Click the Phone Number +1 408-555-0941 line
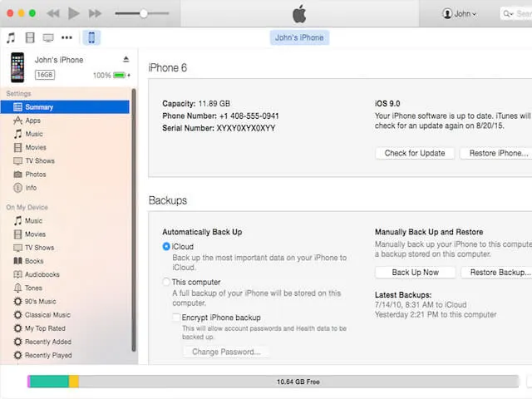Viewport: 532px width, 399px height. [x=220, y=116]
